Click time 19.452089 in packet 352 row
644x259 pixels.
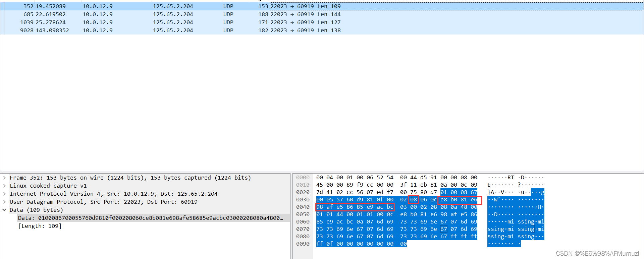pyautogui.click(x=51, y=6)
